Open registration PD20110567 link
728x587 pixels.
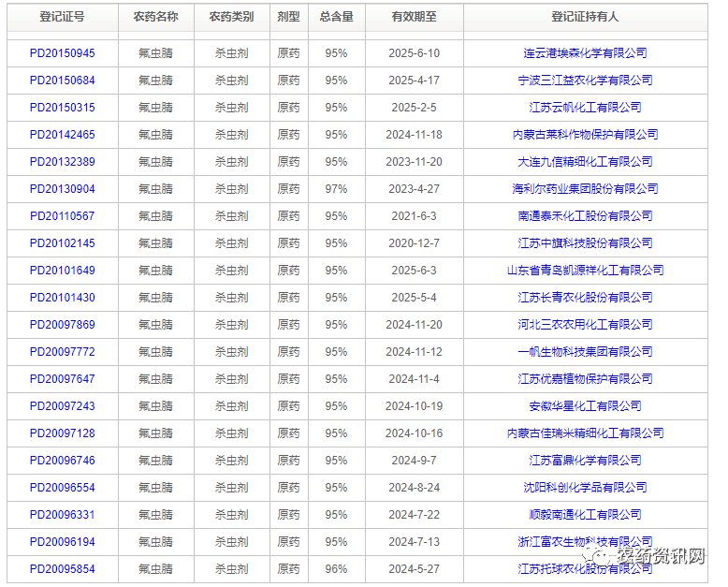tap(62, 216)
